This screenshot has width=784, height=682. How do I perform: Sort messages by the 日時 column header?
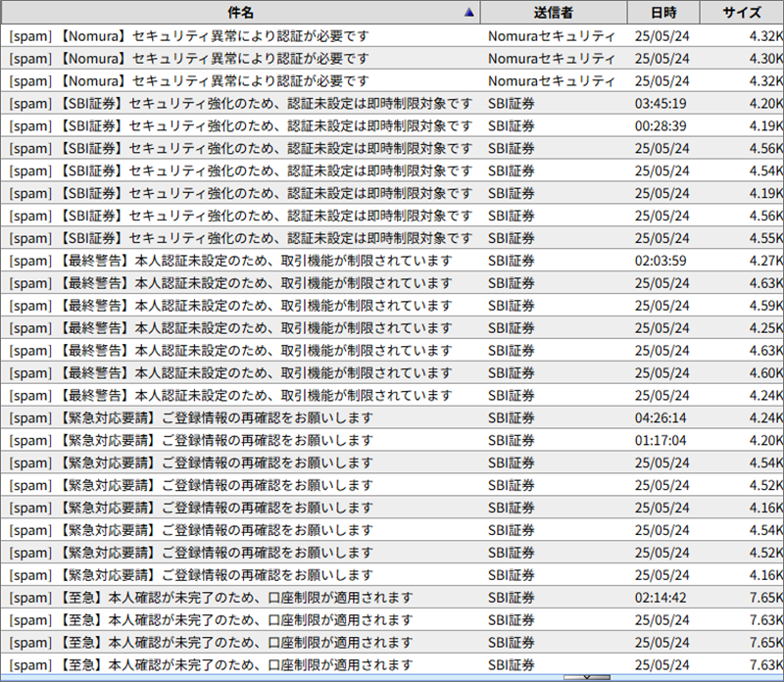663,13
